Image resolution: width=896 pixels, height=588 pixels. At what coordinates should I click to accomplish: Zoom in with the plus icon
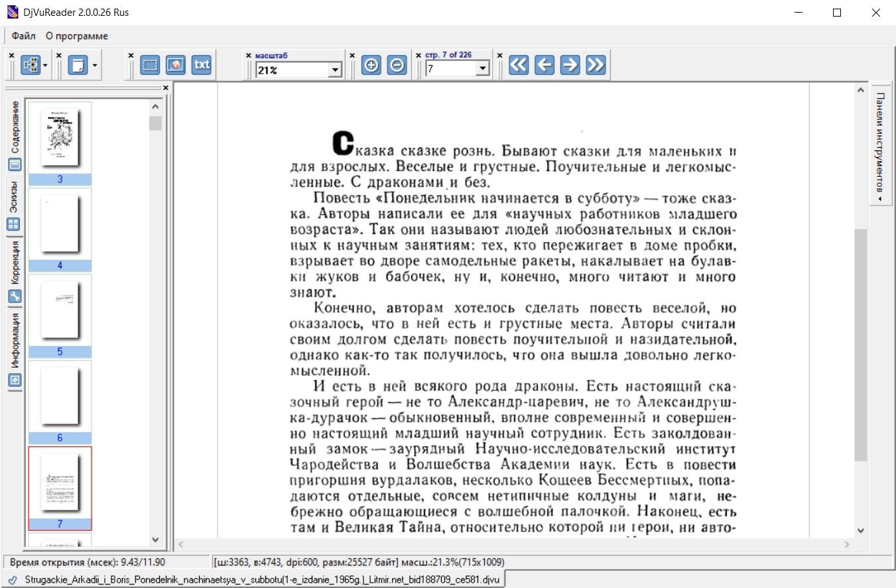[x=371, y=65]
